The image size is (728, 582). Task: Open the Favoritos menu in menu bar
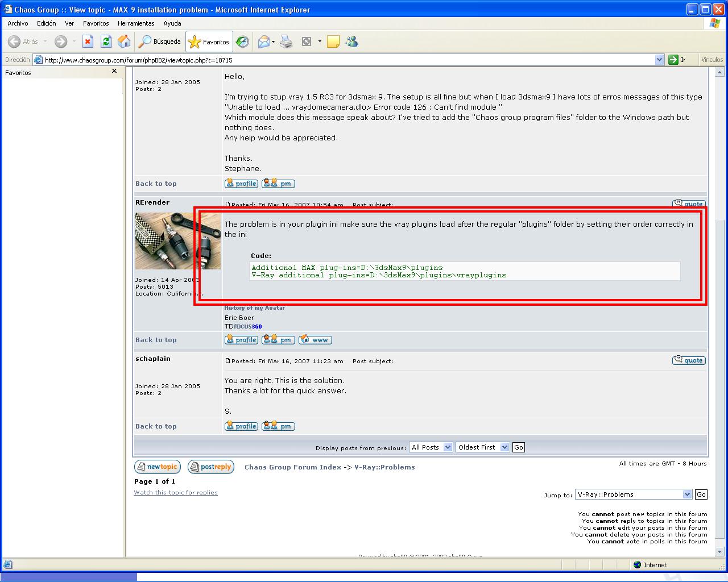click(x=96, y=23)
